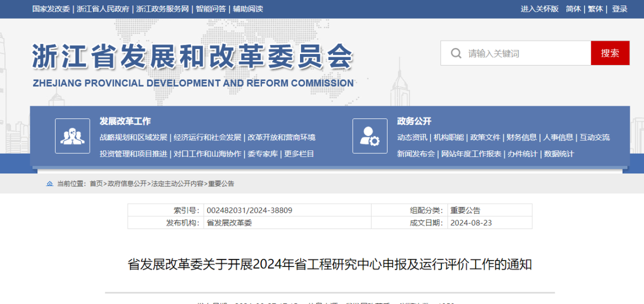Open the 国家发改委 top link
644x304 pixels.
click(x=51, y=9)
